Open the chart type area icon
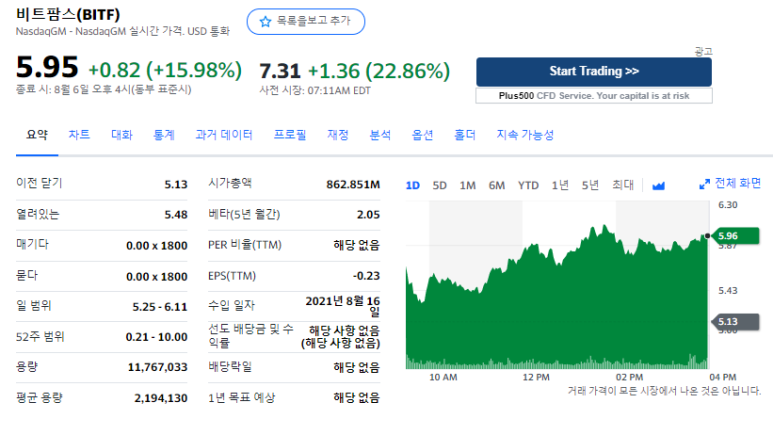Image resolution: width=773 pixels, height=435 pixels. point(658,185)
